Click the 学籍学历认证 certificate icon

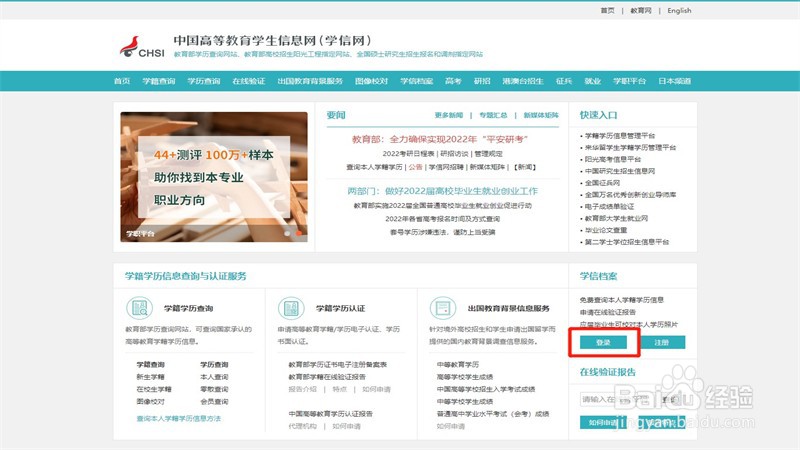(291, 308)
